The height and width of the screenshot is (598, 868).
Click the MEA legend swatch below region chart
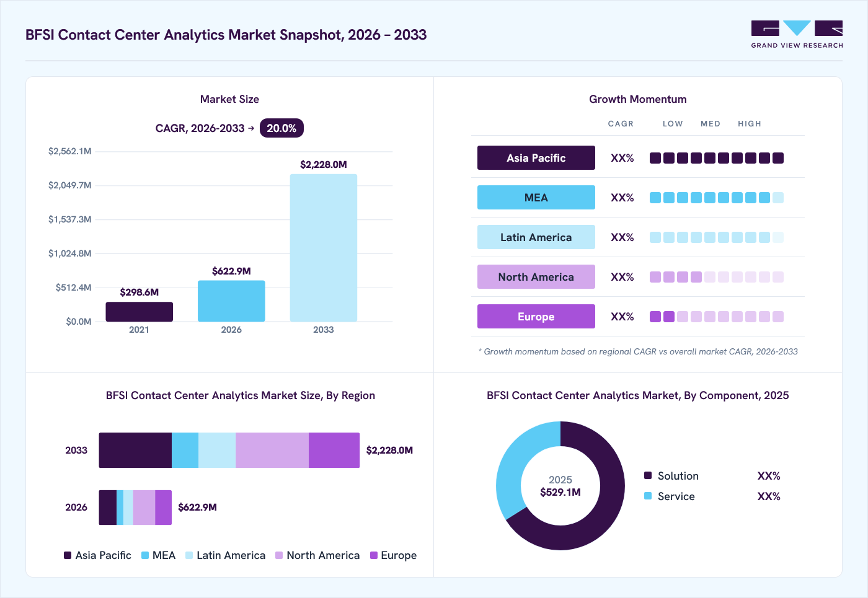[145, 555]
